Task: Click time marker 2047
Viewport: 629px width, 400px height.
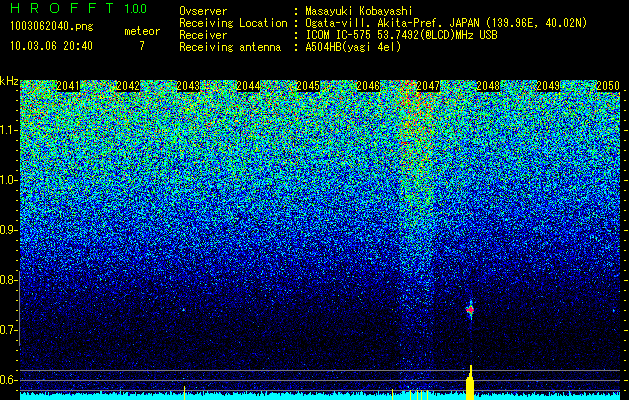Action: point(428,86)
